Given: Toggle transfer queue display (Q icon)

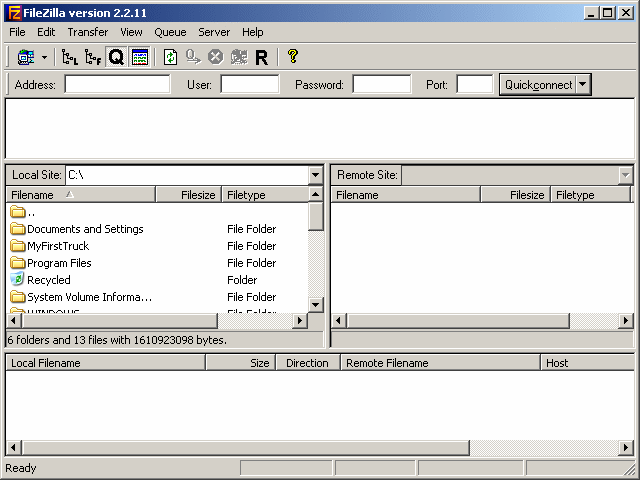Looking at the screenshot, I should [x=116, y=58].
